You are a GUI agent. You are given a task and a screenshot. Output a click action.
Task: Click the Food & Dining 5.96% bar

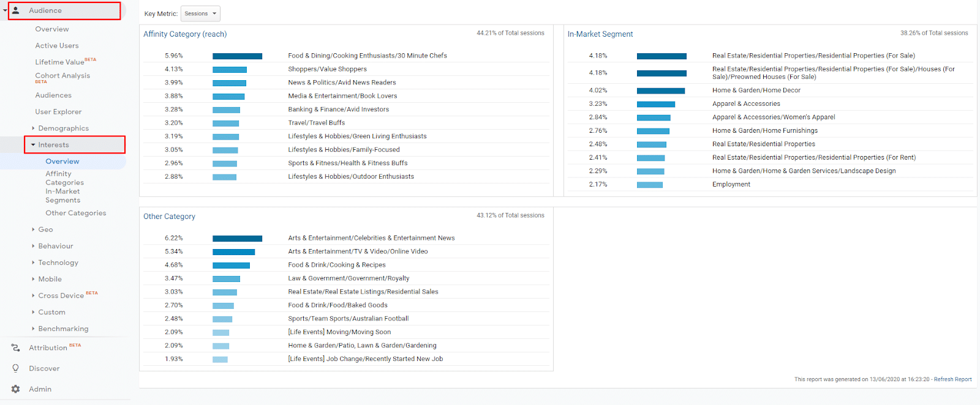coord(237,56)
